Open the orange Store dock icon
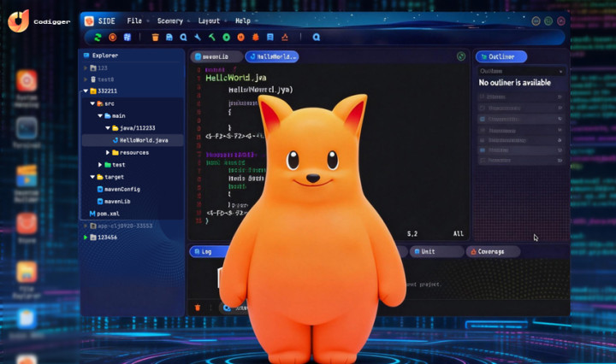The image size is (616, 364). (x=27, y=224)
